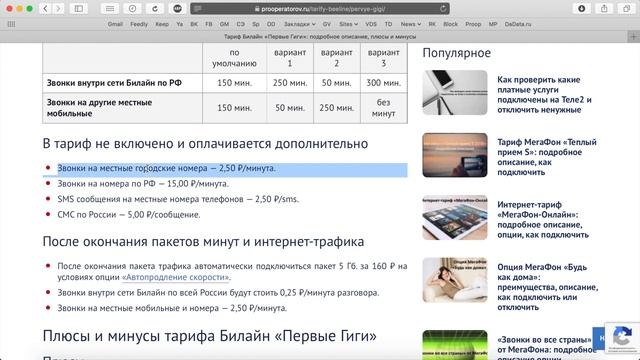Image resolution: width=640 pixels, height=360 pixels.
Task: Click the Популярное sidebar heading
Action: 456,53
